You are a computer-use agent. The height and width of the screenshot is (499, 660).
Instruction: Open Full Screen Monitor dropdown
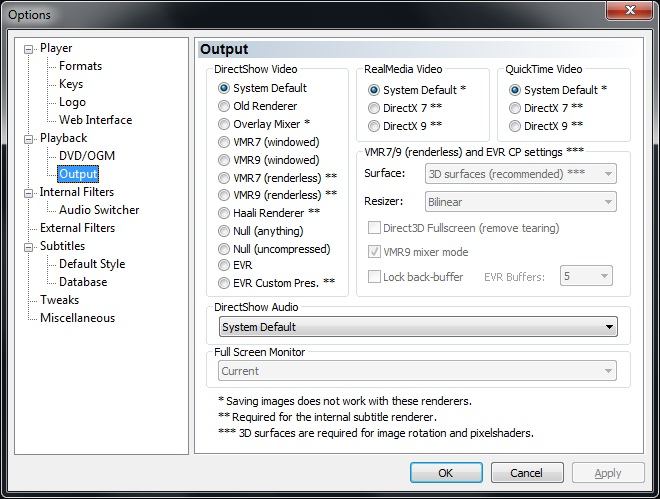pyautogui.click(x=417, y=371)
